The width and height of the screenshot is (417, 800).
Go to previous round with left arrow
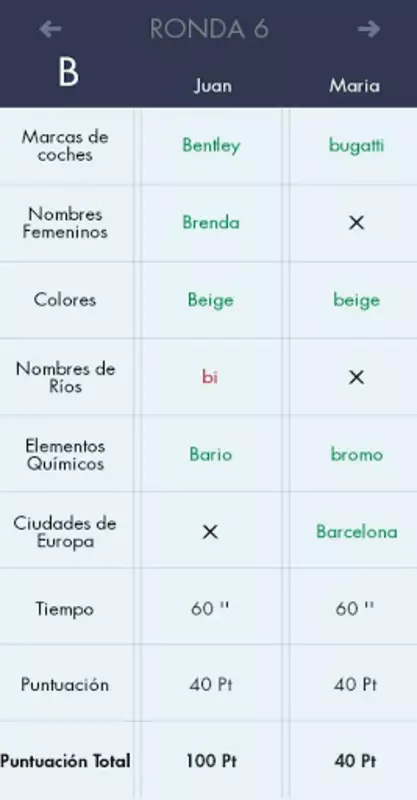point(51,29)
